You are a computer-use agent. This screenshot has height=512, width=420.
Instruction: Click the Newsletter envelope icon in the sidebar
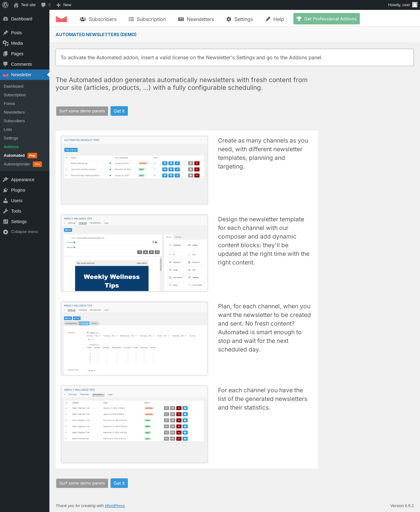6,75
